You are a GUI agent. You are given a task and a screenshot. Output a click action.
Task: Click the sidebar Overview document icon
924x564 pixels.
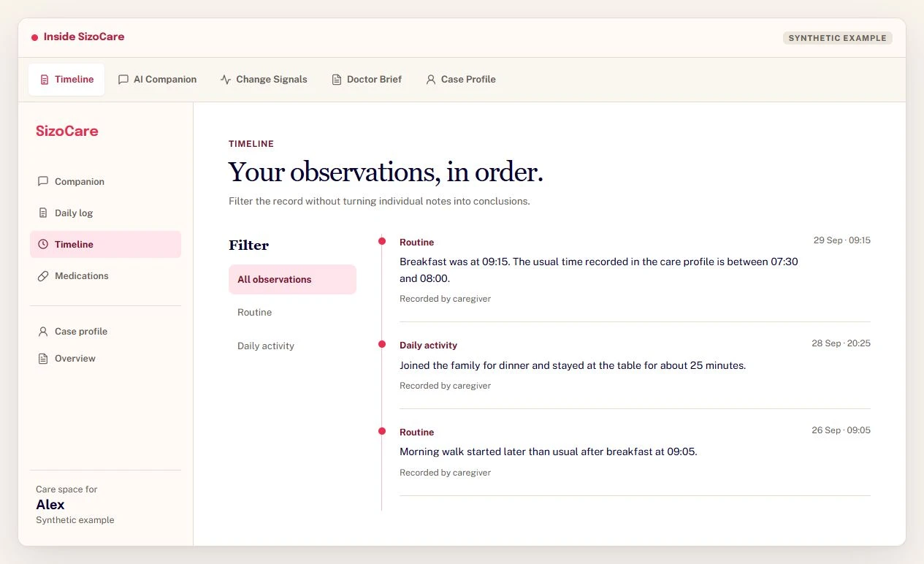43,358
